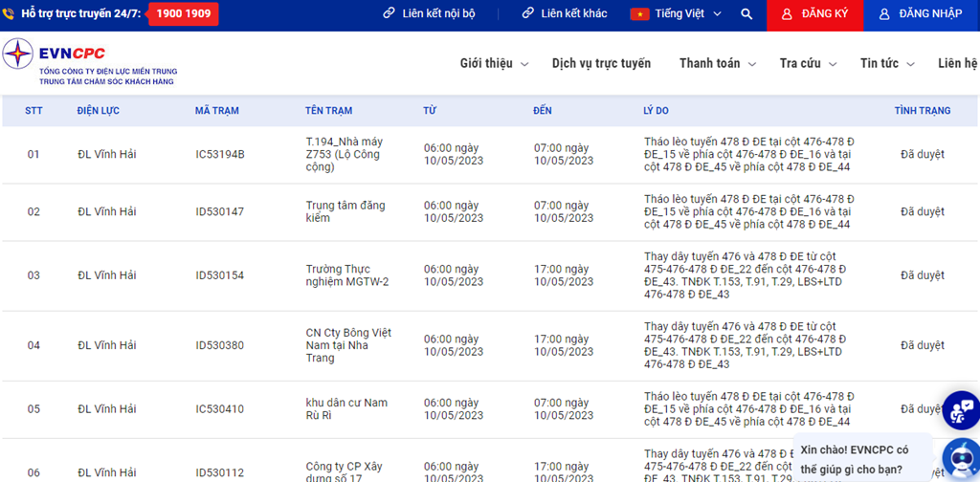Open the chatbot robot icon
Viewport: 980px width, 482px height.
pyautogui.click(x=961, y=458)
